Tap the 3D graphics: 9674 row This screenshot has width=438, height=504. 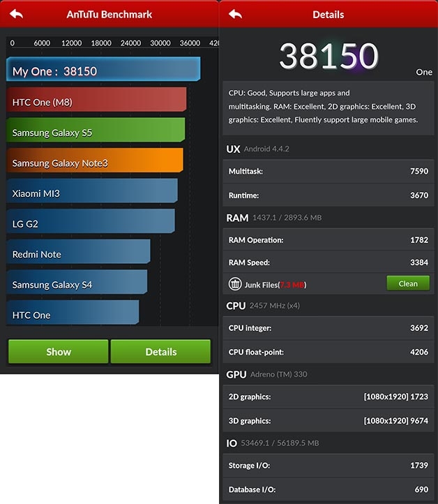pyautogui.click(x=328, y=421)
